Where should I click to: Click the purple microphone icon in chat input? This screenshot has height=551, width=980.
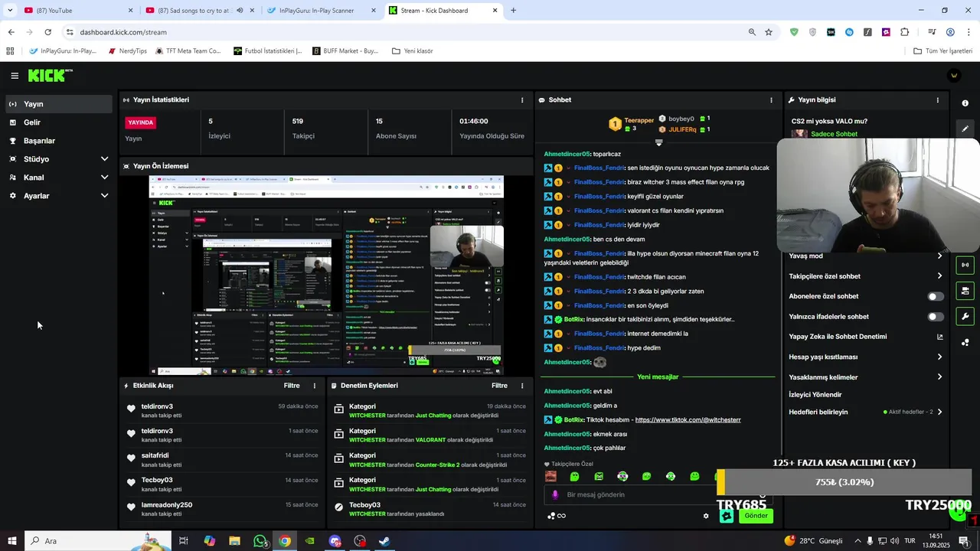click(556, 495)
